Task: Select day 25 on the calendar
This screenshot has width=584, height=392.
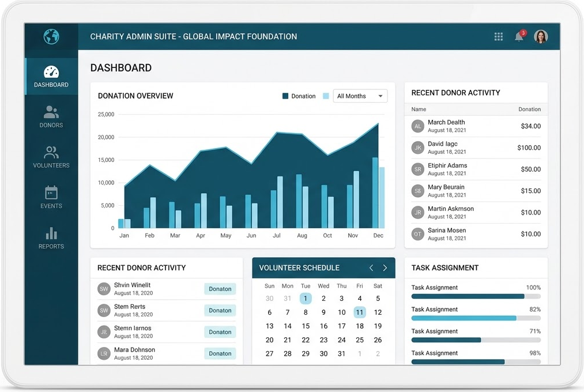Action: (360, 340)
